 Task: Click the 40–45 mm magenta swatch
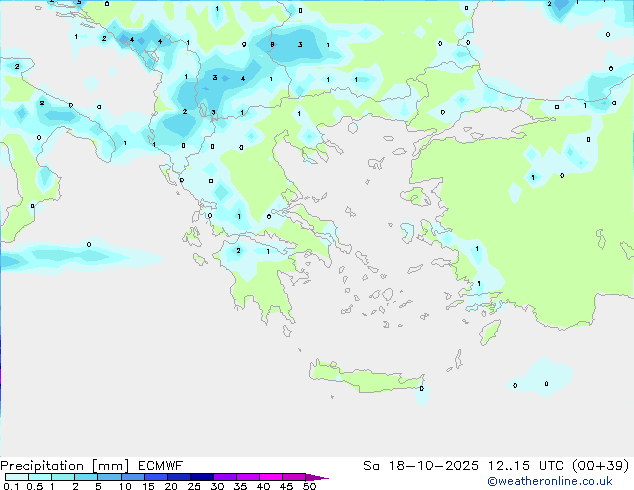[x=271, y=477]
